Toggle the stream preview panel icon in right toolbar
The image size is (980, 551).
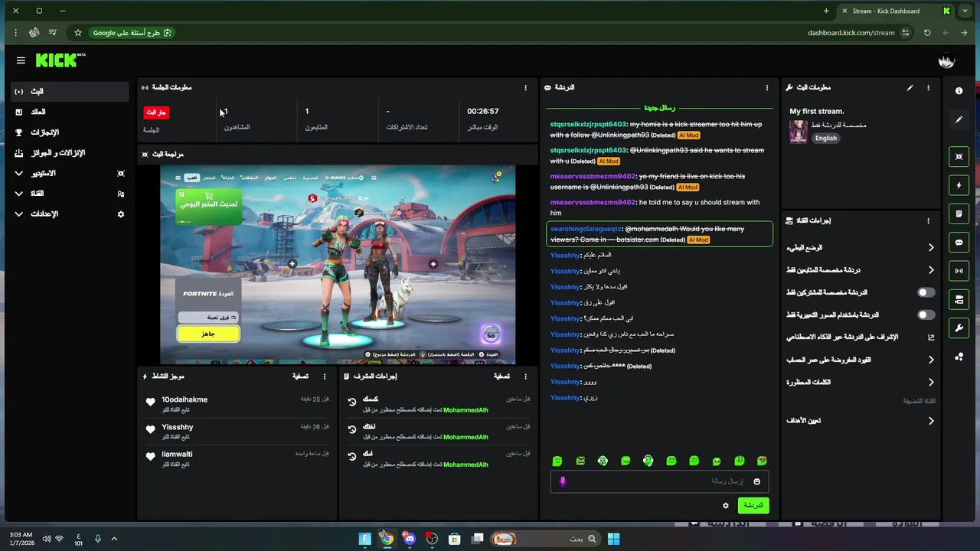coord(959,157)
